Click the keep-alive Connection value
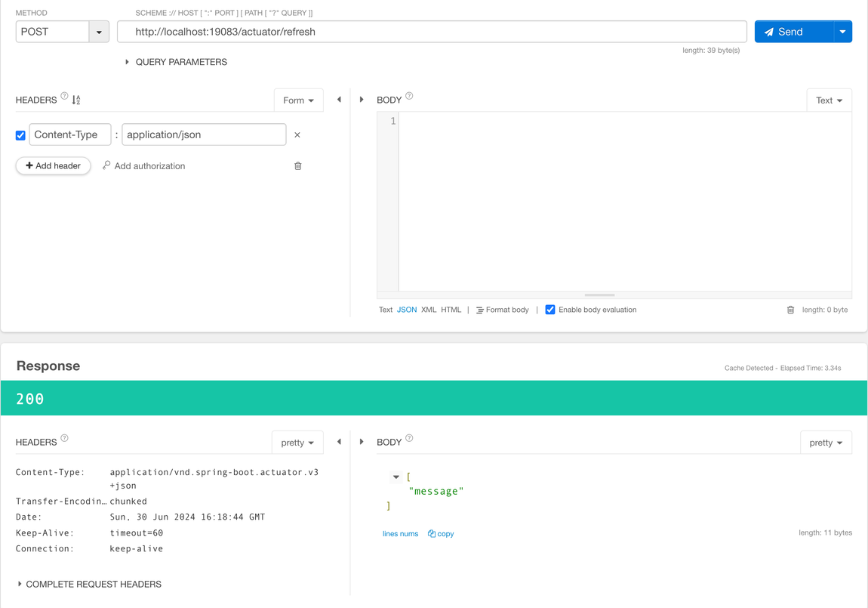 [136, 548]
